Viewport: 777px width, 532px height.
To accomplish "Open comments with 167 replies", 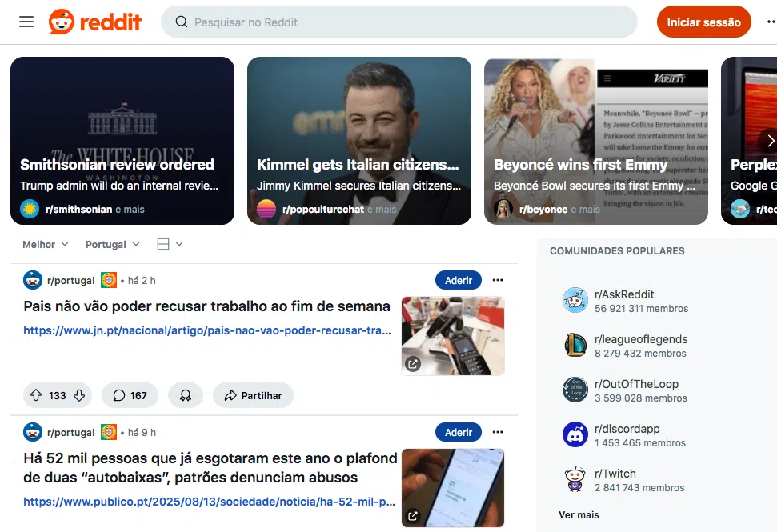I will pyautogui.click(x=130, y=395).
